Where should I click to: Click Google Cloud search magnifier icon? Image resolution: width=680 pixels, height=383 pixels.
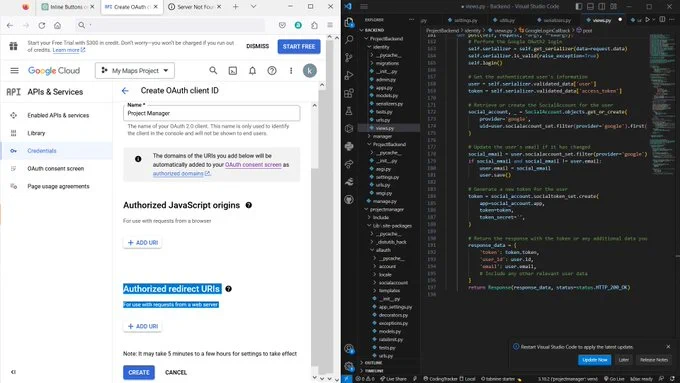point(213,70)
